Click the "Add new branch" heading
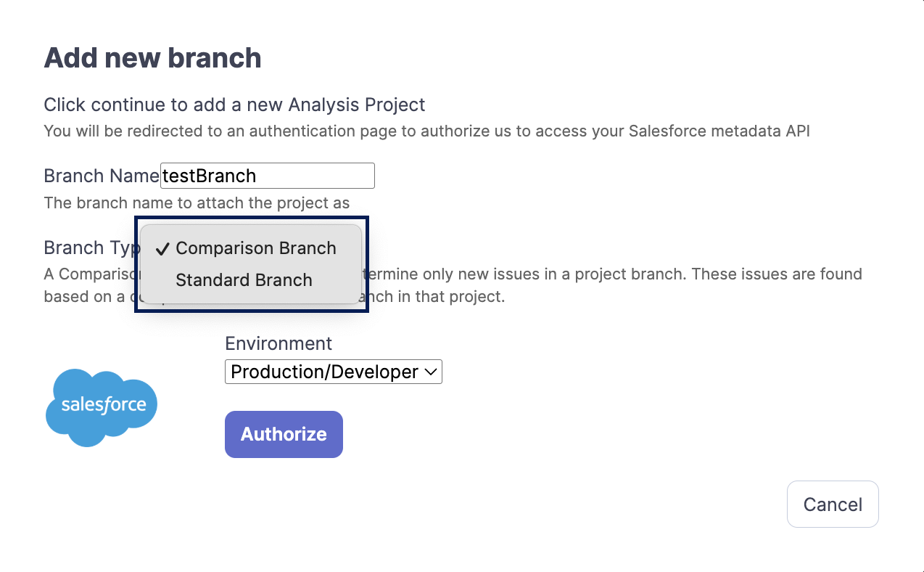Screen dimensions: 924x572 coord(152,58)
